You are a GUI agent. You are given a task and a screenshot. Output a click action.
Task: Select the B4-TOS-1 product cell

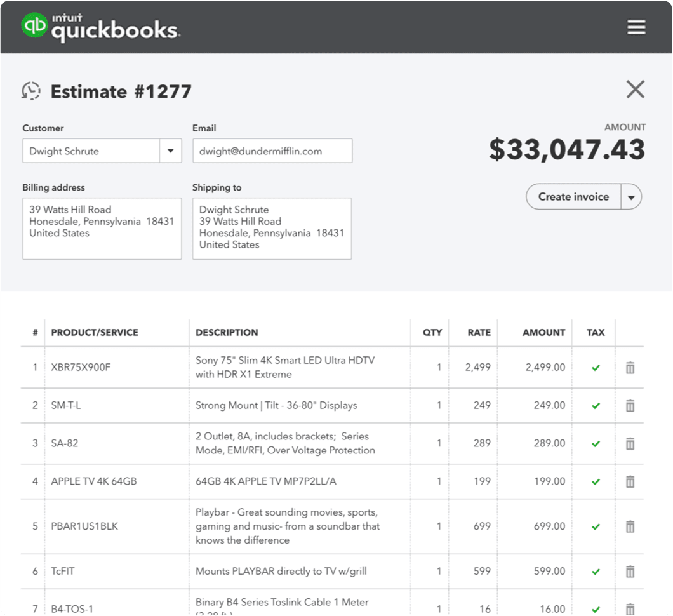coord(117,603)
